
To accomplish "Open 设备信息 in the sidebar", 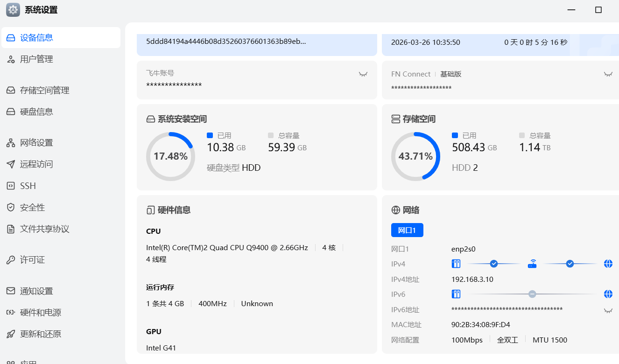I will [x=61, y=38].
